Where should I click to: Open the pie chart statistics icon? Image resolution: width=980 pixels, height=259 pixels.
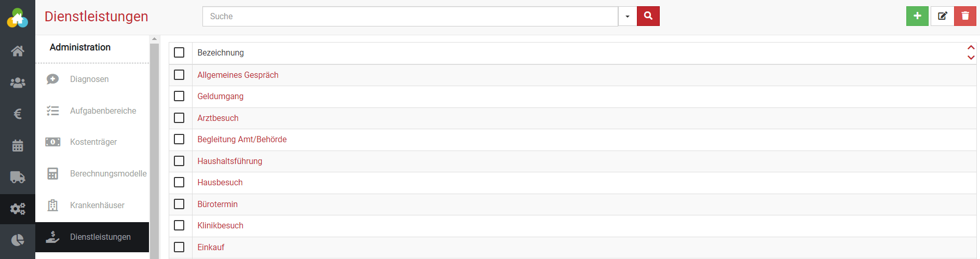pos(18,240)
